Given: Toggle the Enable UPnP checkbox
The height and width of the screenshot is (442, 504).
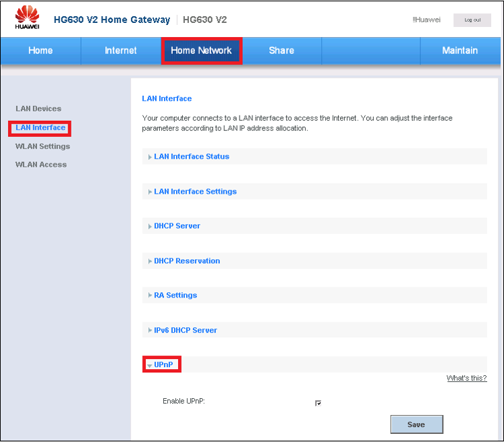Looking at the screenshot, I should (318, 404).
